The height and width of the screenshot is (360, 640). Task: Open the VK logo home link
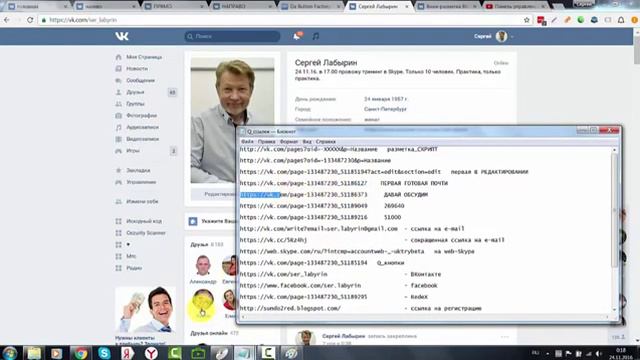click(x=122, y=36)
